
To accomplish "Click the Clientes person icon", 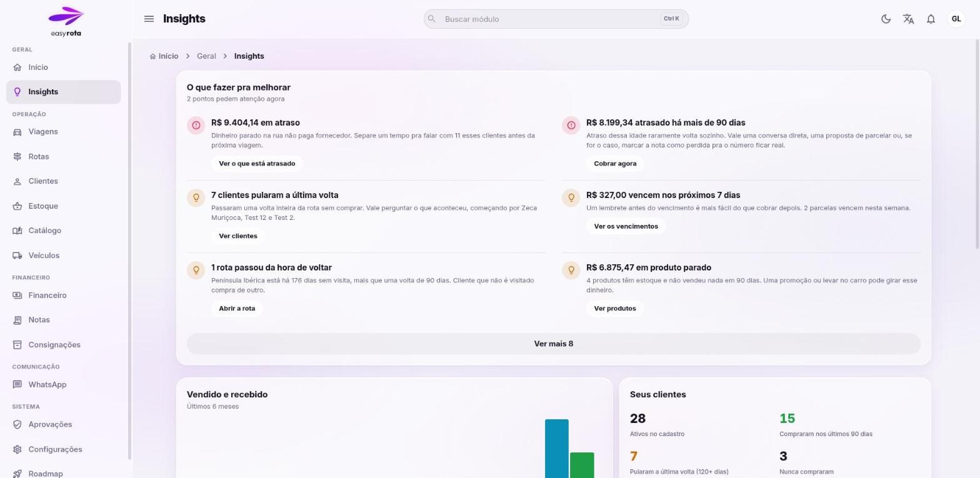I will pos(17,181).
